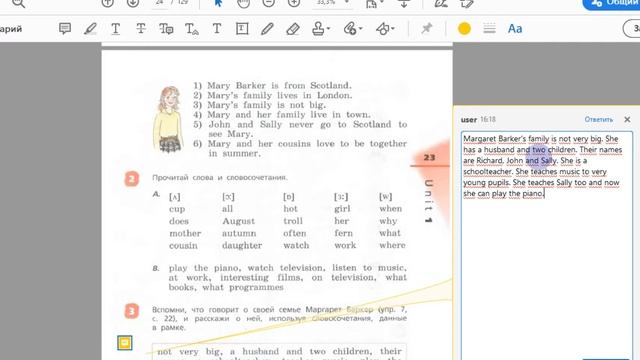The width and height of the screenshot is (640, 360).
Task: Go to next page with down arrow
Action: (x=133, y=3)
